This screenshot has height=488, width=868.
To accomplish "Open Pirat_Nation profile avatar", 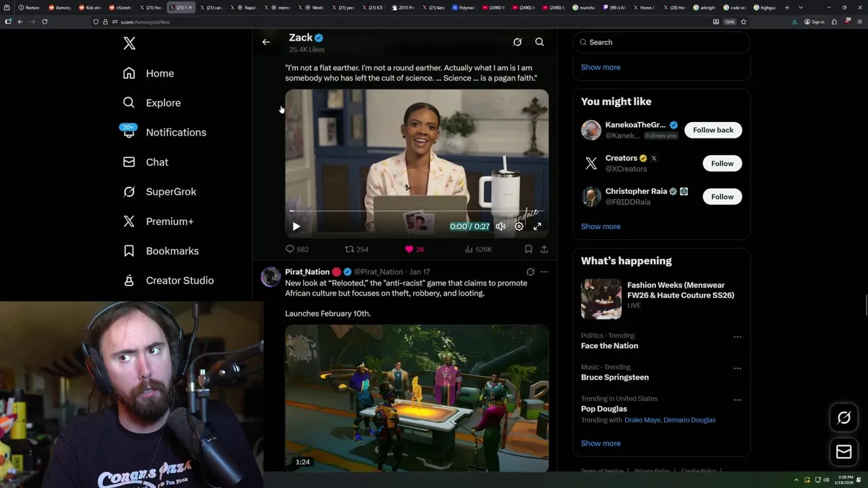I will (x=271, y=277).
